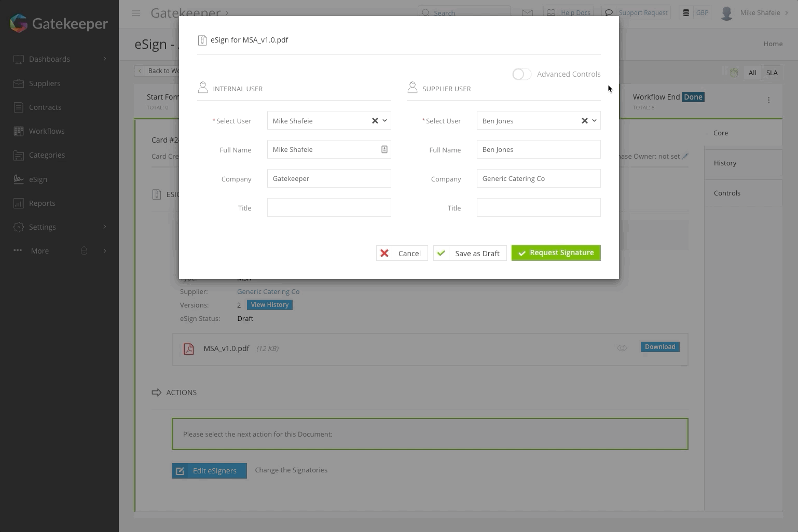Open Suppliers from the sidebar
The image size is (798, 532).
point(45,83)
